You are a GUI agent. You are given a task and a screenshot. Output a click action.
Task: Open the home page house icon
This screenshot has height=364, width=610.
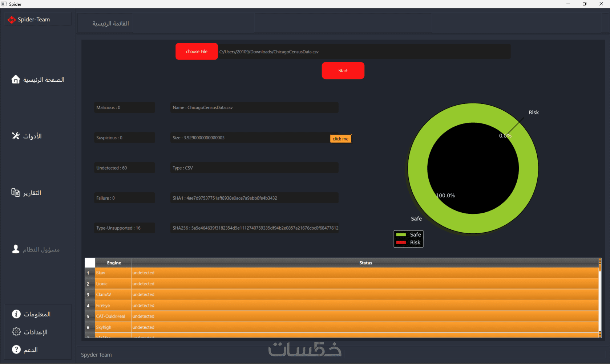click(x=16, y=79)
